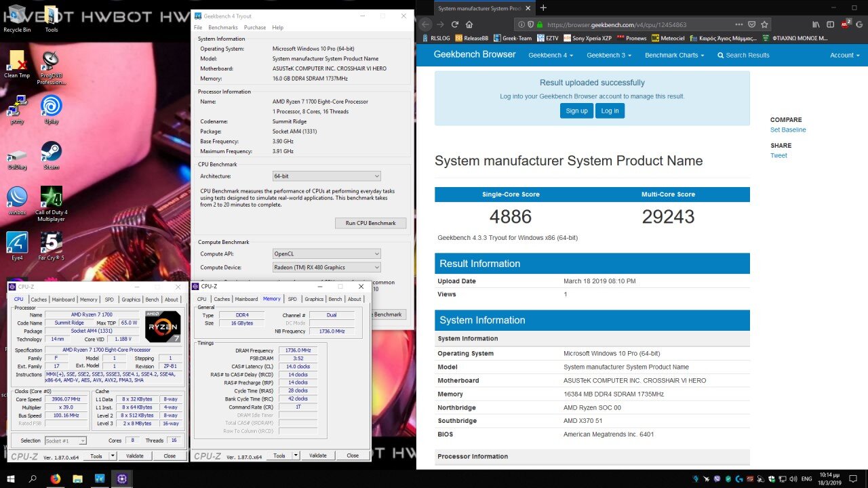Open Windows Start button
This screenshot has height=488, width=868.
point(12,479)
